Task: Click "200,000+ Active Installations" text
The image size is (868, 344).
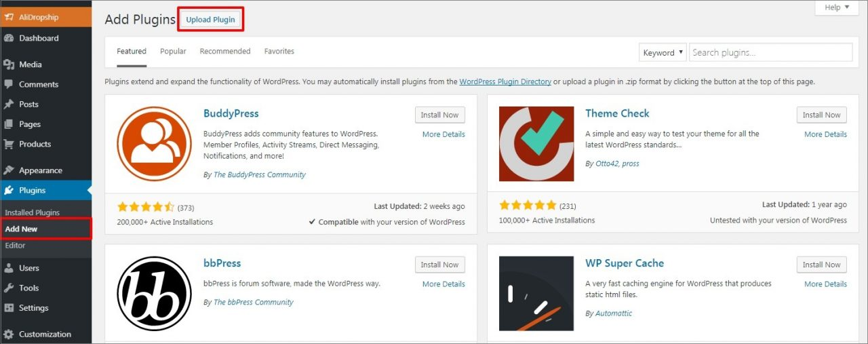Action: pos(165,222)
